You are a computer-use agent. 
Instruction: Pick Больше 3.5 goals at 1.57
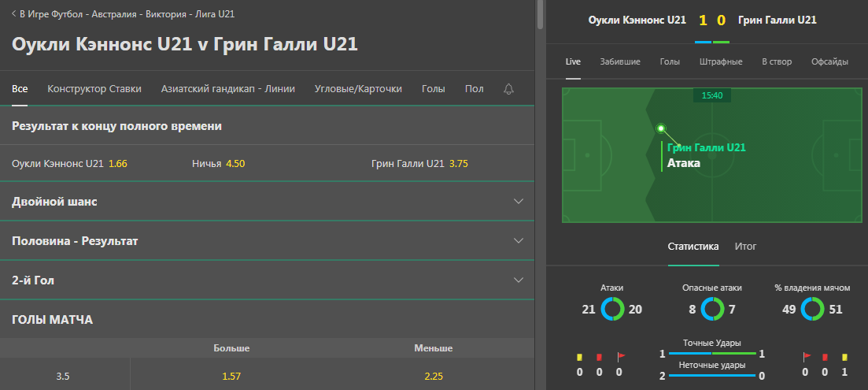pyautogui.click(x=231, y=377)
